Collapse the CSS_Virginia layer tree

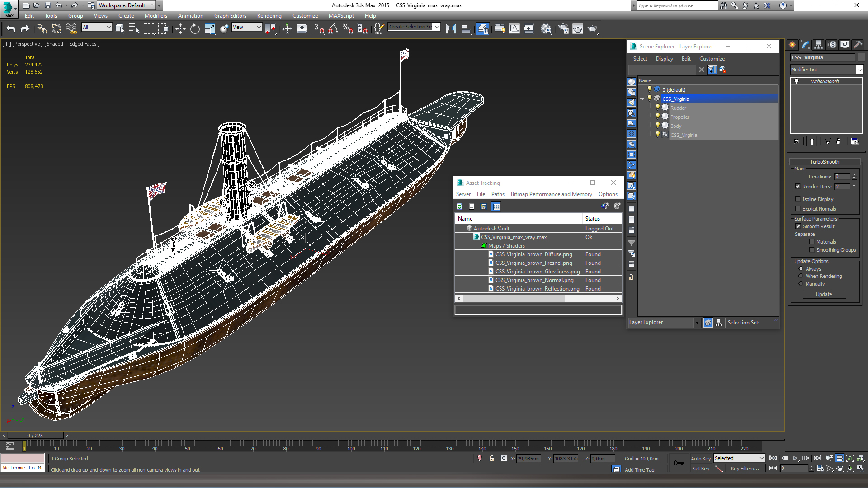tap(642, 99)
